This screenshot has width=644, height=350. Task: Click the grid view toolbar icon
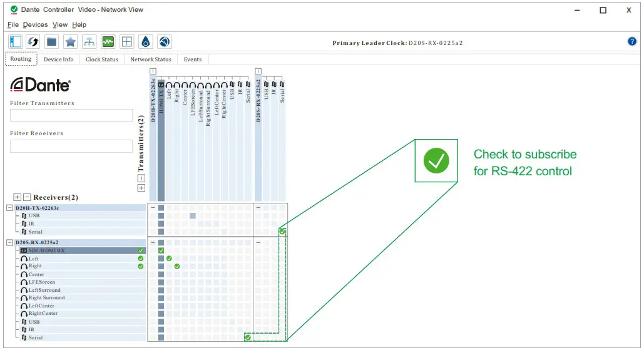click(x=127, y=41)
